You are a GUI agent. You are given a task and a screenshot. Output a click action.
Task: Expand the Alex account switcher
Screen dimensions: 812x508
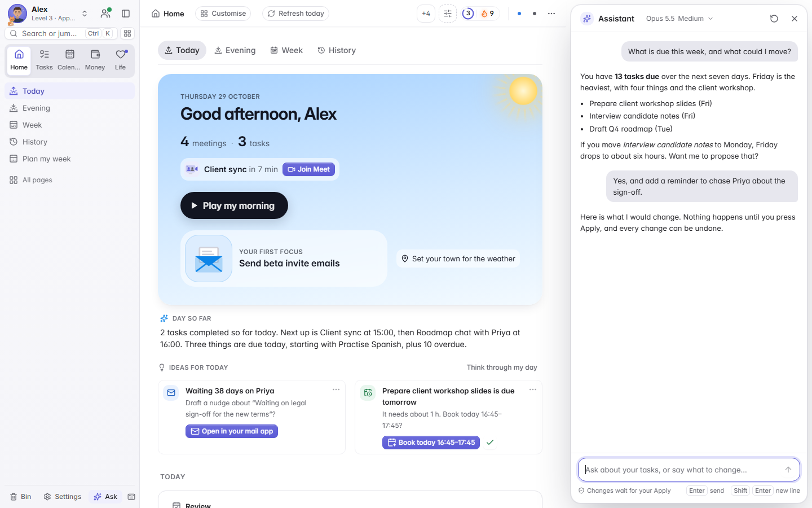point(85,14)
